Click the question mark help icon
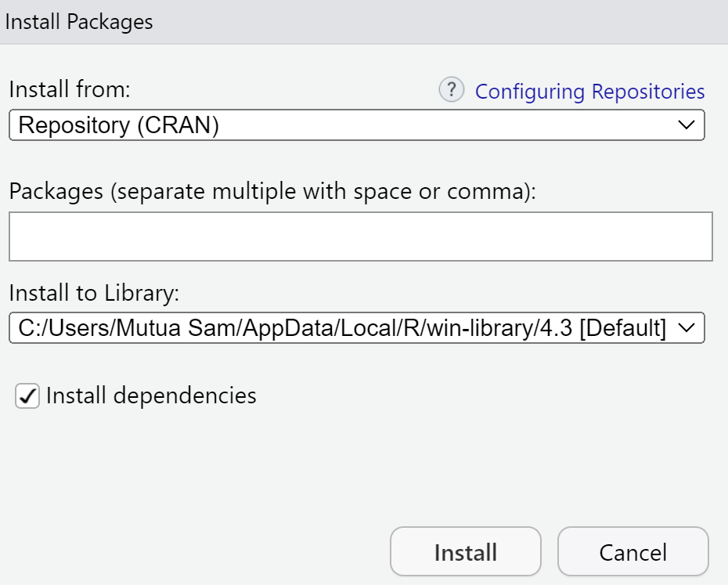Image resolution: width=728 pixels, height=585 pixels. click(451, 91)
